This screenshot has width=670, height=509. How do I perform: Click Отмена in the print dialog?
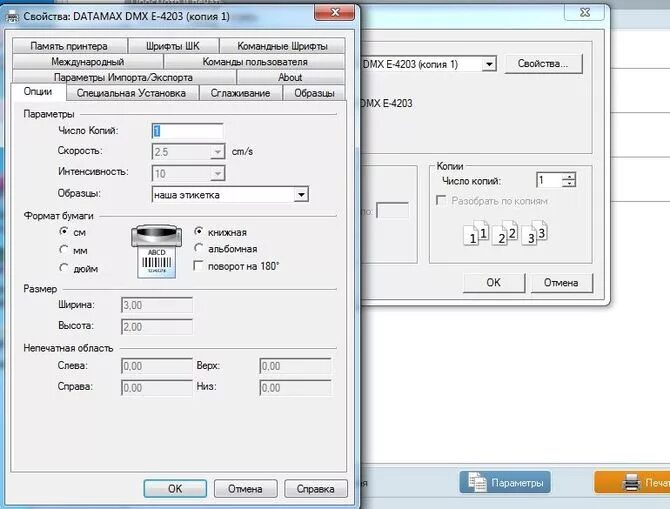561,282
